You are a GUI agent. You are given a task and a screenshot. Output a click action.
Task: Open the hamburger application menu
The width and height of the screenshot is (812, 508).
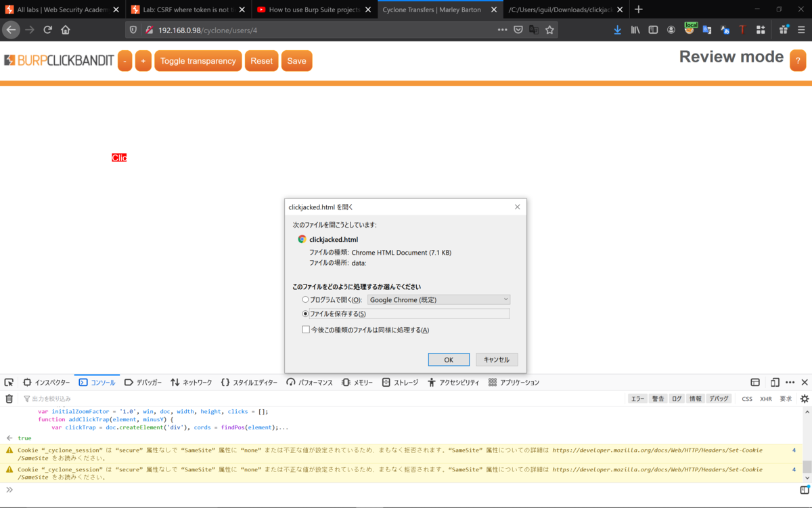pyautogui.click(x=803, y=30)
